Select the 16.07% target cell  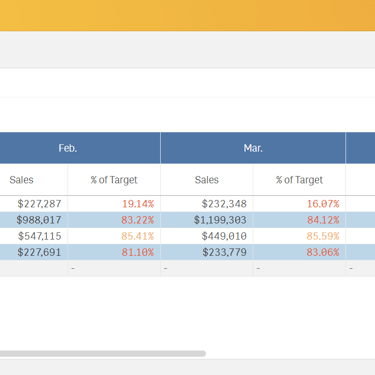pos(299,204)
